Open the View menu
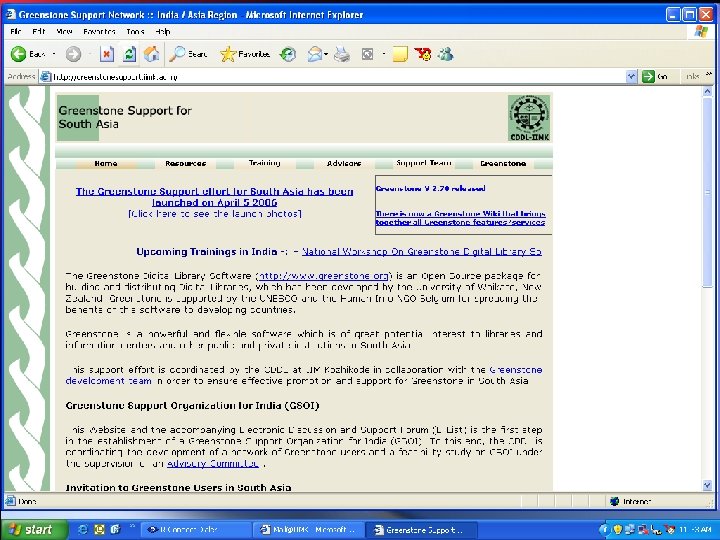 pos(64,31)
